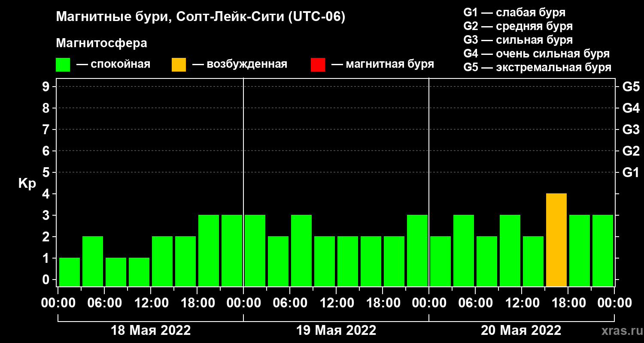This screenshot has height=343, width=644.
Task: Click the right-axis "G3" label
Action: point(631,129)
